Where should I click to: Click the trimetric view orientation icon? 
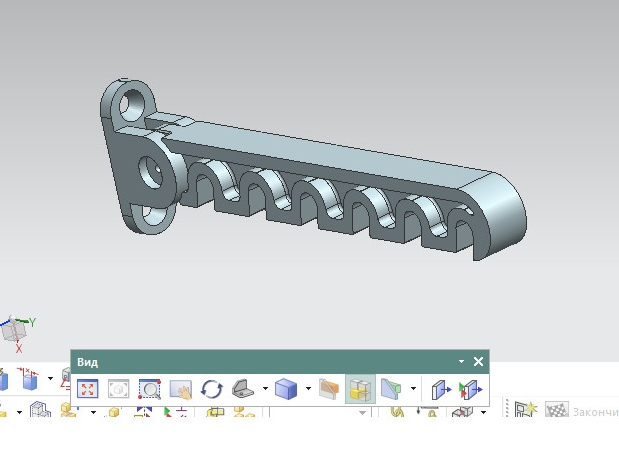point(243,389)
